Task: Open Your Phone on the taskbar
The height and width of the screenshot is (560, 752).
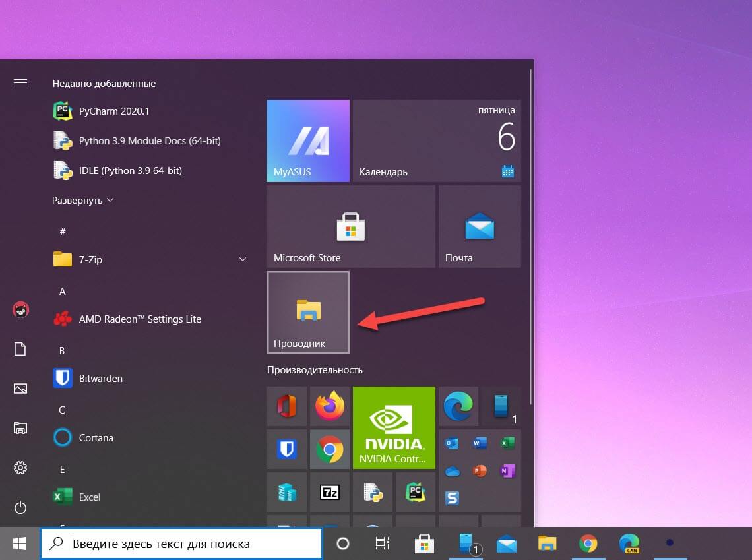Action: point(466,544)
